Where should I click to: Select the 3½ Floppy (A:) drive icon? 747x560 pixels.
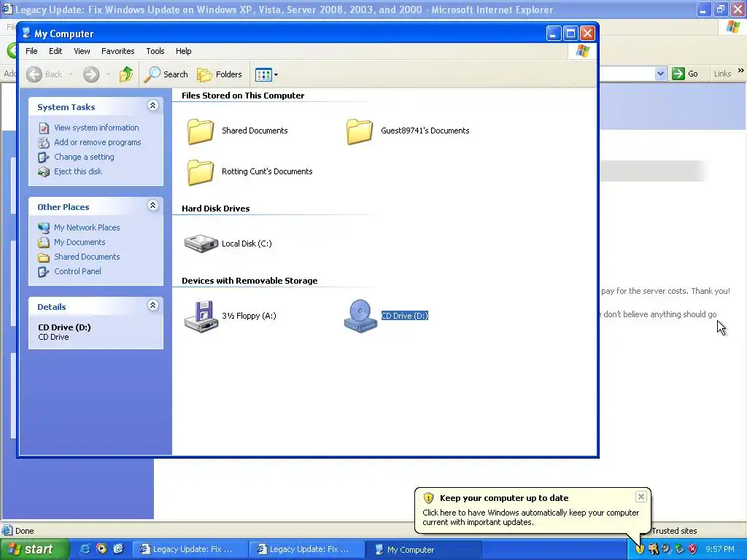point(201,316)
